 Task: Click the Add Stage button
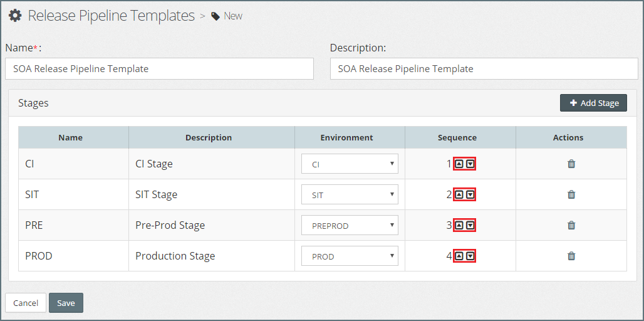(x=593, y=103)
